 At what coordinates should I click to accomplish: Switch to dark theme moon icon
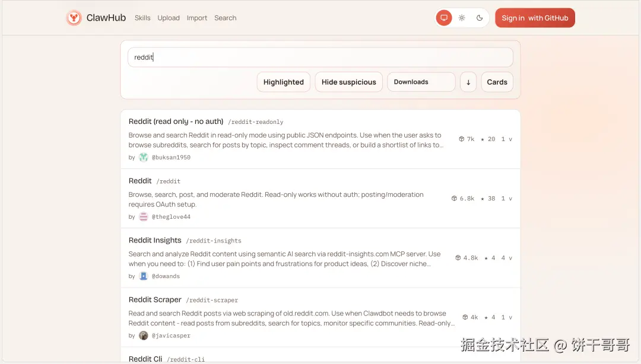(x=480, y=18)
